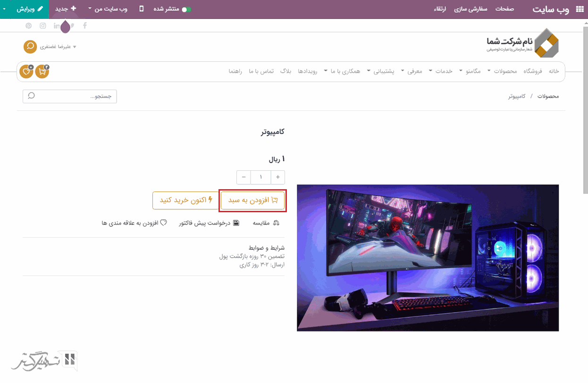Open the صفحات menu
This screenshot has width=588, height=383.
click(504, 9)
